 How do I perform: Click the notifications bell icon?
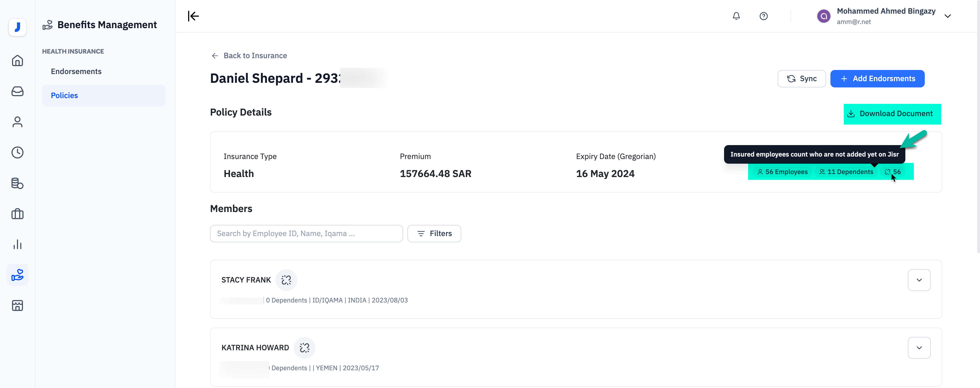(x=736, y=16)
